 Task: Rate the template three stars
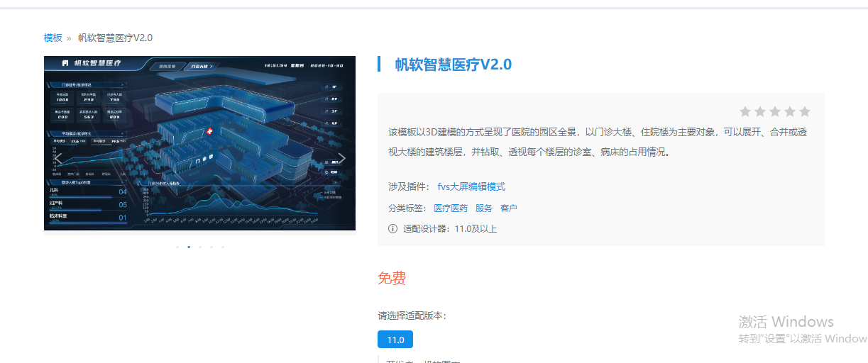point(775,111)
